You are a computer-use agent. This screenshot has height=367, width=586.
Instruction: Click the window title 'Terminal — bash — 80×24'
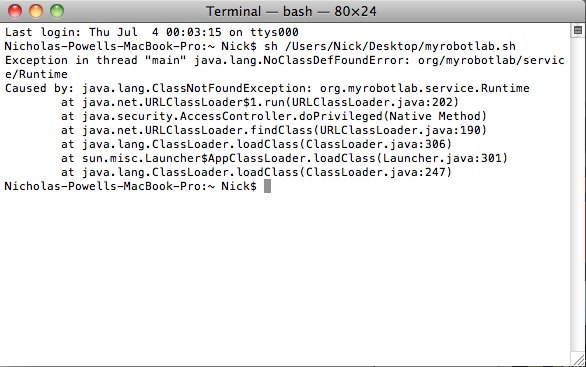pyautogui.click(x=291, y=12)
